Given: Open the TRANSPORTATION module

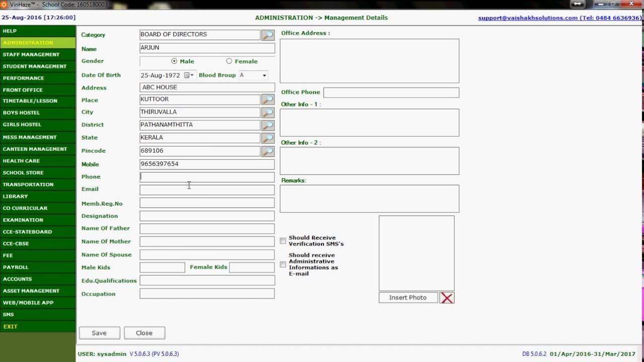Looking at the screenshot, I should point(38,185).
